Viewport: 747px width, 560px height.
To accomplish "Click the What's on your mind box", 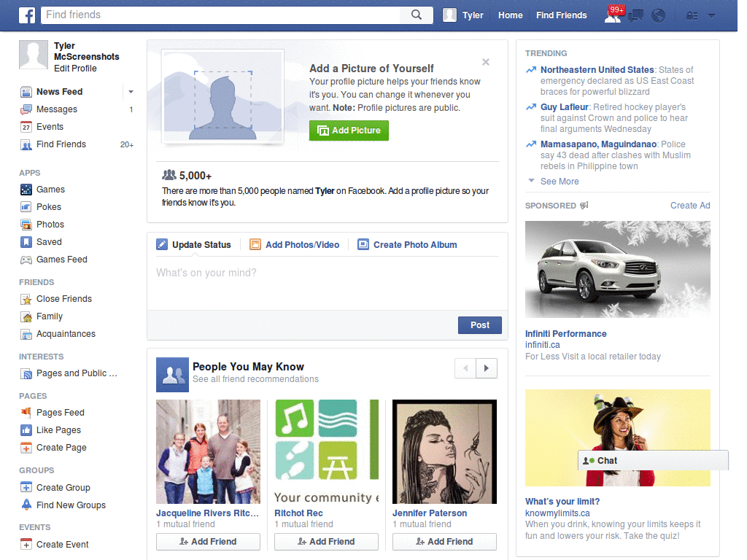I will click(x=328, y=284).
